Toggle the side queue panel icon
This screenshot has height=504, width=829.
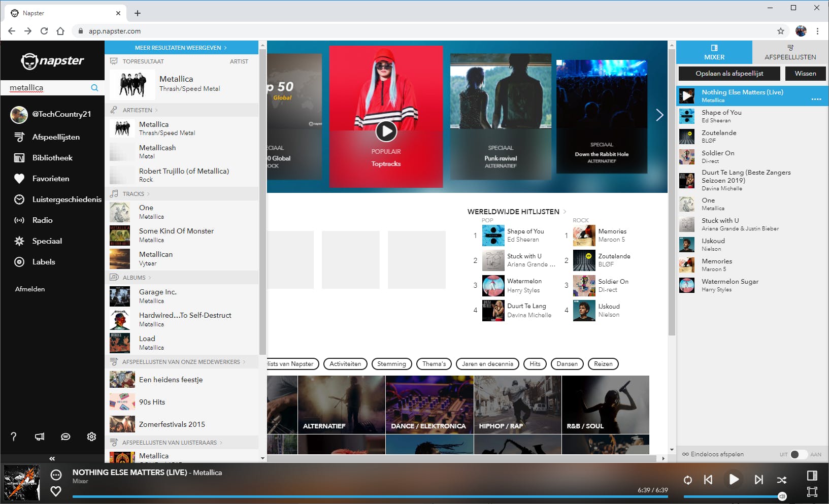pyautogui.click(x=812, y=476)
